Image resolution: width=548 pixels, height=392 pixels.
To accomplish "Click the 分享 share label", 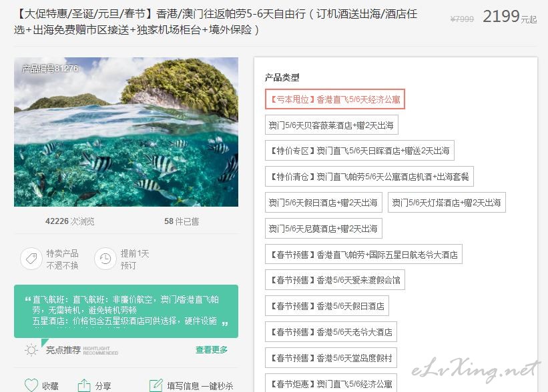I will tap(103, 386).
